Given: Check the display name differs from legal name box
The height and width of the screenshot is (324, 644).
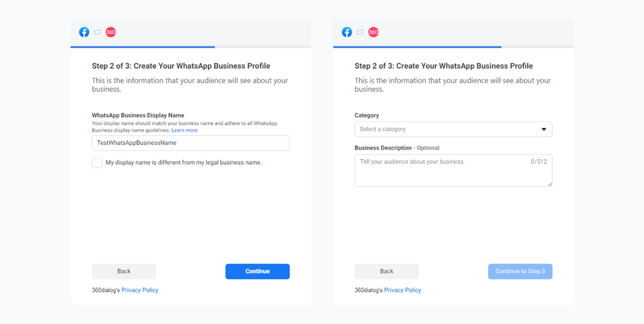Looking at the screenshot, I should point(97,163).
